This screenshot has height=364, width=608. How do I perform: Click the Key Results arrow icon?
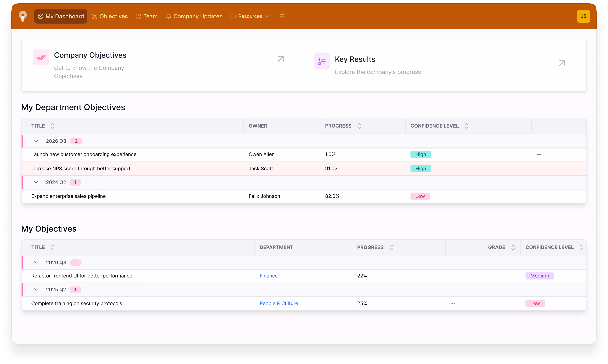(562, 63)
